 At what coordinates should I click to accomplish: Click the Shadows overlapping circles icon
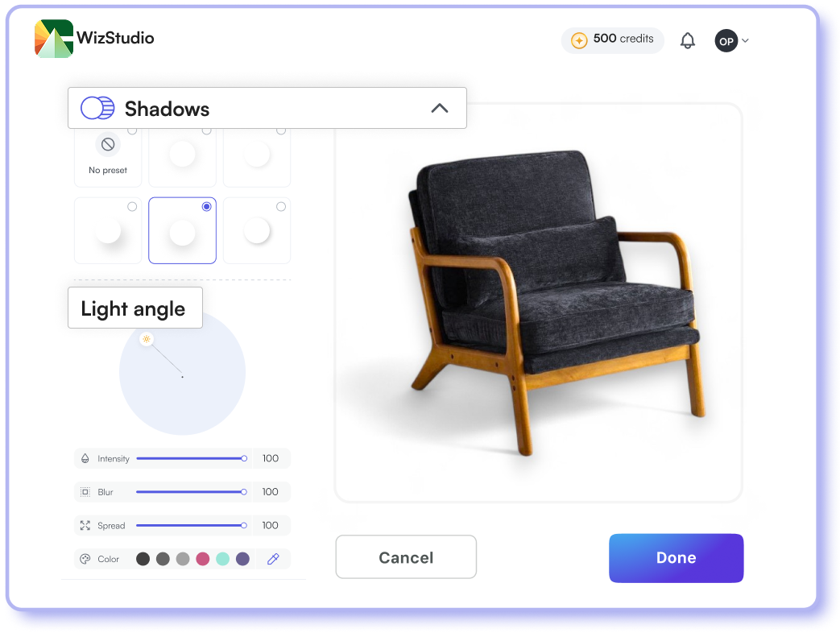tap(97, 108)
